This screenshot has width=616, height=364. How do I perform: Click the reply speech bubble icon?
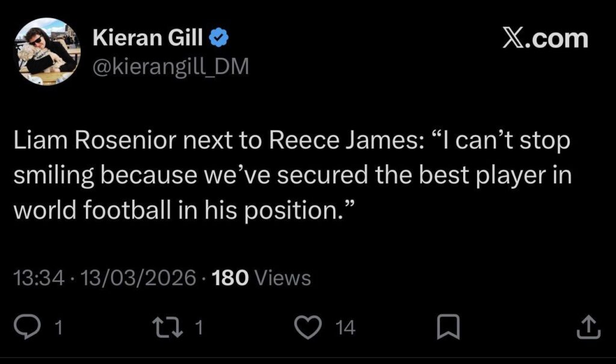coord(28,326)
